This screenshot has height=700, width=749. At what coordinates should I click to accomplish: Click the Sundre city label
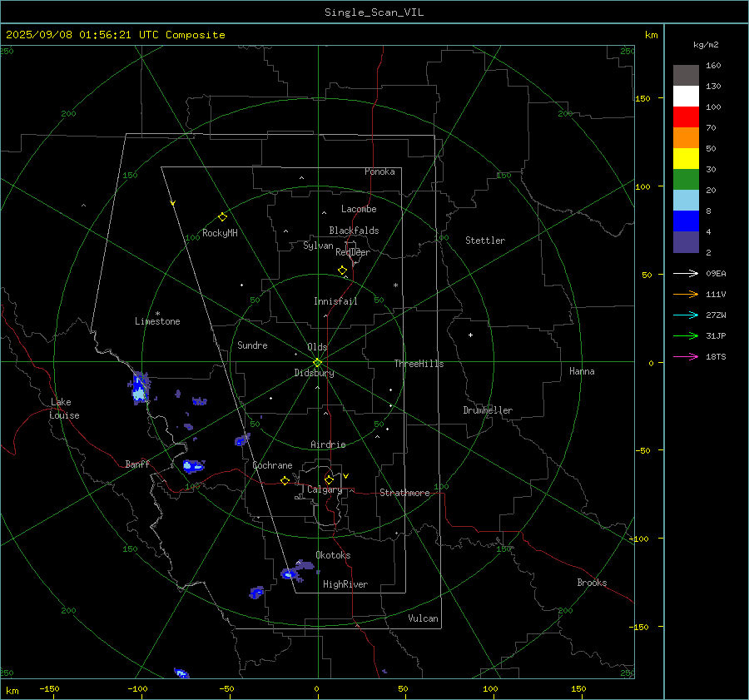click(252, 345)
